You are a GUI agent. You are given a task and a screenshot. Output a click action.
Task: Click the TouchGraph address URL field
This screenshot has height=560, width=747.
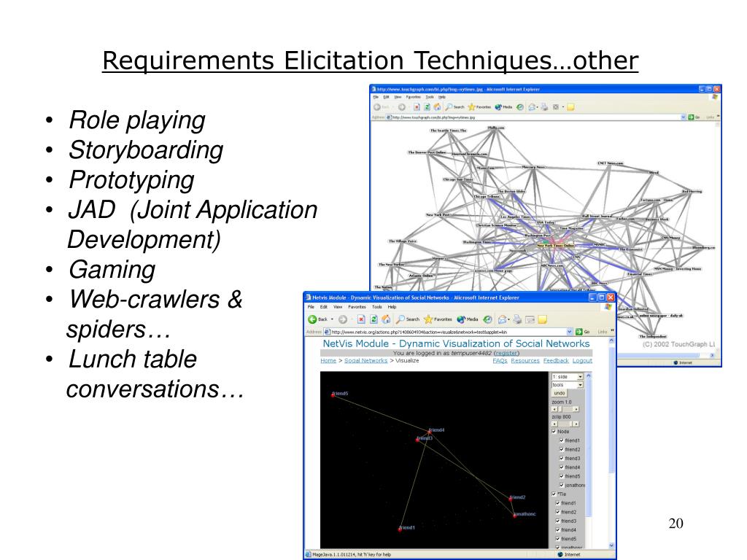[535, 117]
